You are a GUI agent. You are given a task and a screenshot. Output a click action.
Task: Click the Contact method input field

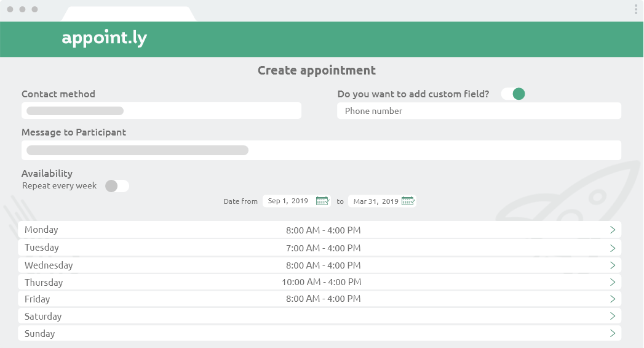161,111
